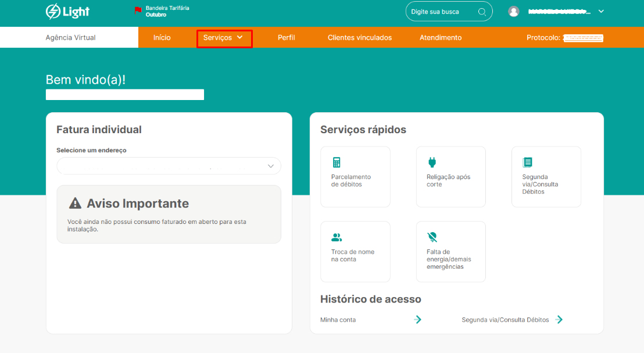Click the document icon for Segunda via
644x353 pixels.
pyautogui.click(x=527, y=162)
